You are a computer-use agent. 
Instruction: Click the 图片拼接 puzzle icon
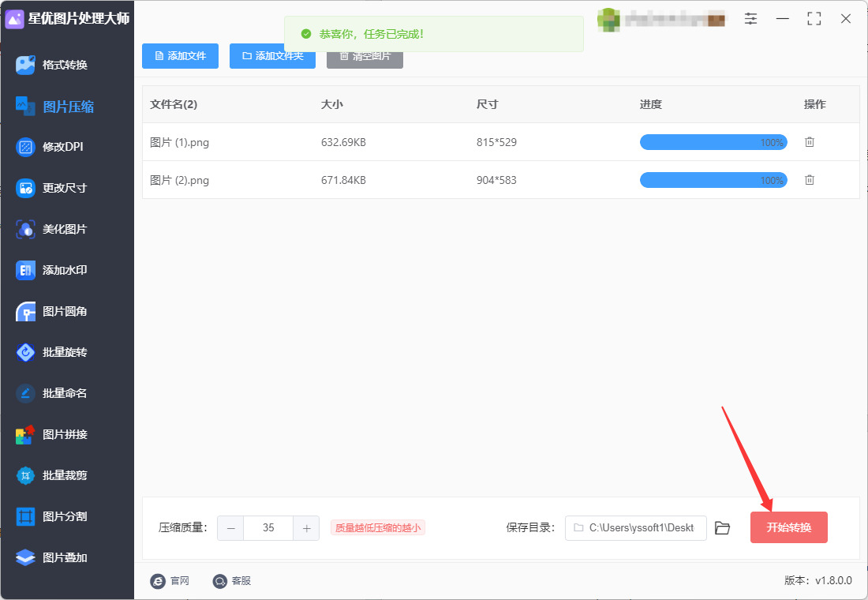pos(25,434)
